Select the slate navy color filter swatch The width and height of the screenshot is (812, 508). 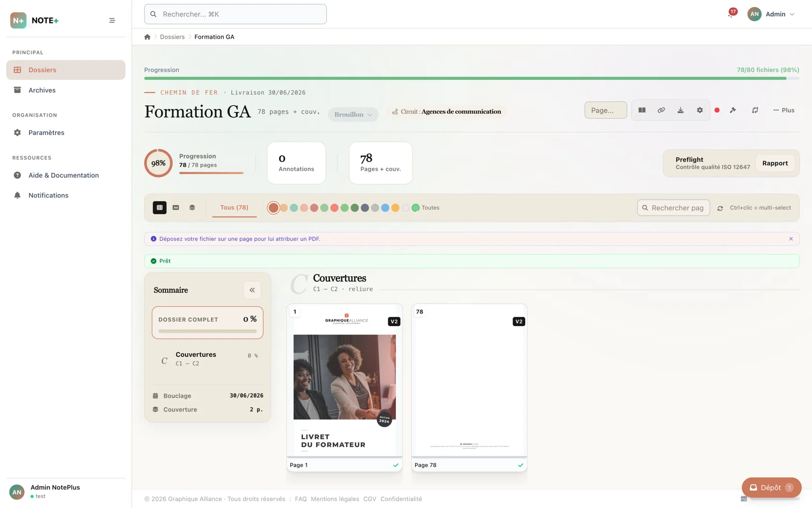[x=365, y=208]
